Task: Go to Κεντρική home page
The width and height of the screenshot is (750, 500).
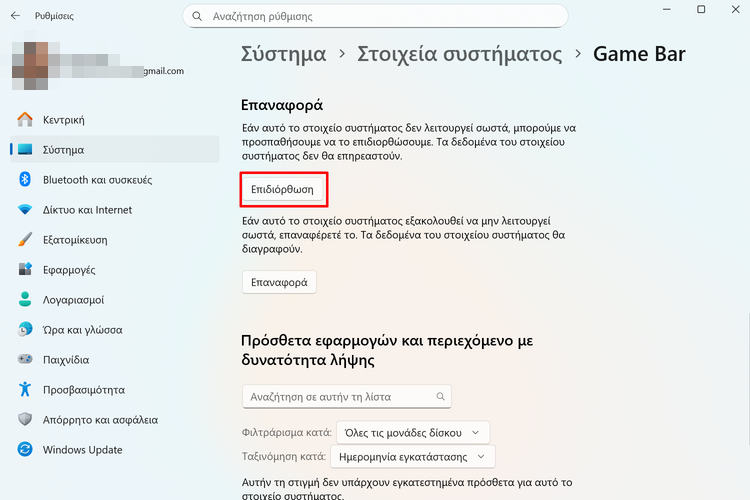Action: tap(63, 120)
